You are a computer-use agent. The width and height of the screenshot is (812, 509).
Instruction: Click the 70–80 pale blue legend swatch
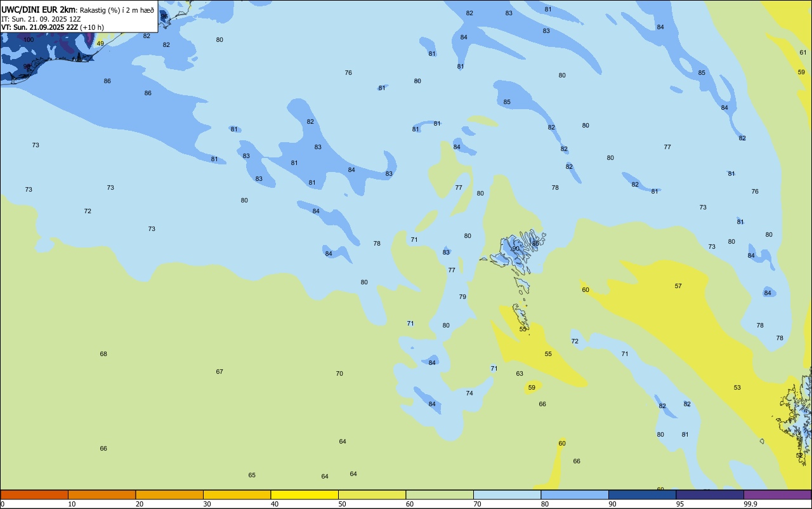[507, 494]
